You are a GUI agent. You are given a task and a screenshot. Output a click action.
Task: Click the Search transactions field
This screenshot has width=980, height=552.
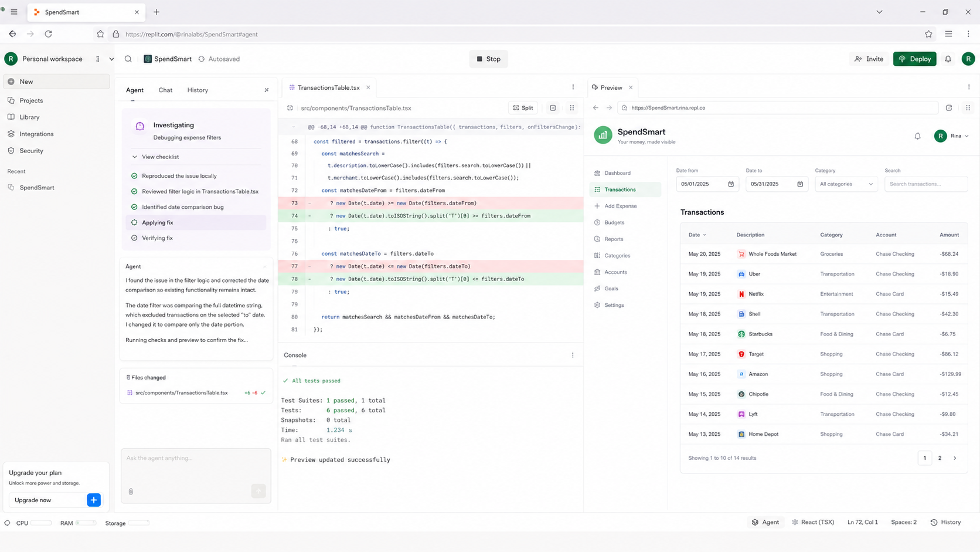point(926,184)
